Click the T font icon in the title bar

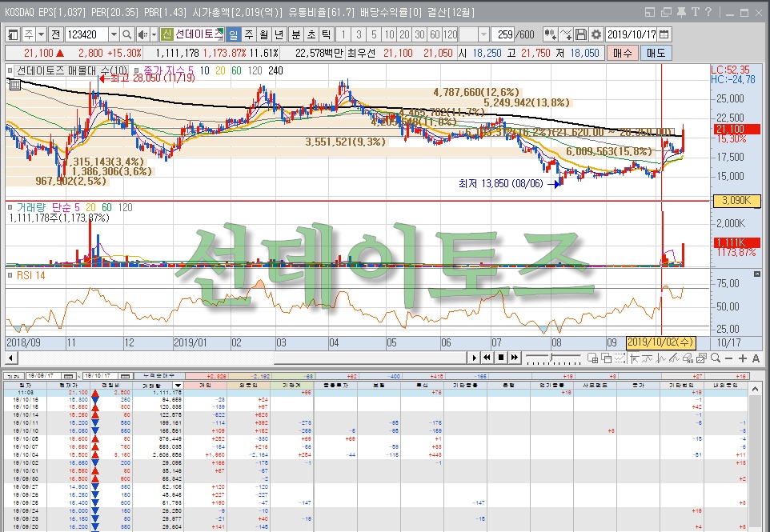click(x=695, y=12)
